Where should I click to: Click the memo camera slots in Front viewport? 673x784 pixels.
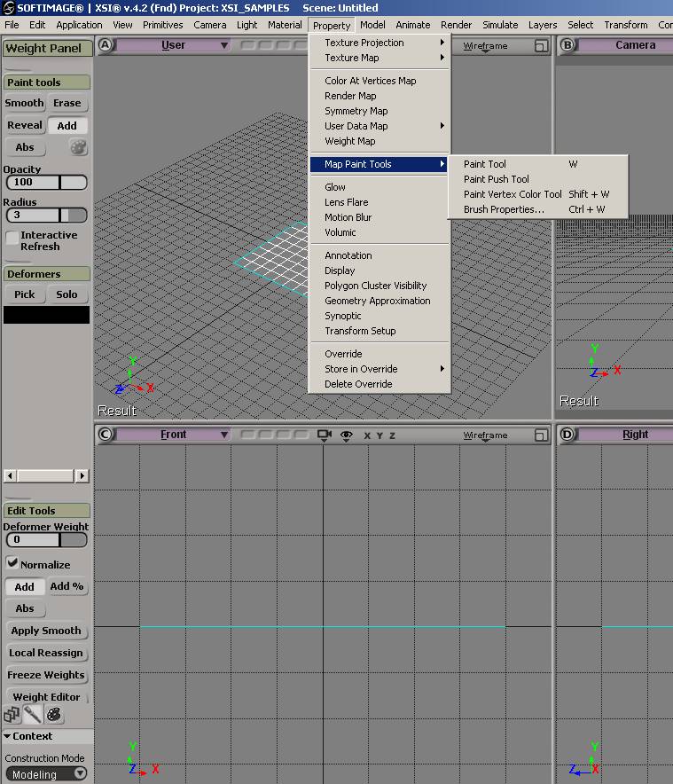tap(274, 435)
